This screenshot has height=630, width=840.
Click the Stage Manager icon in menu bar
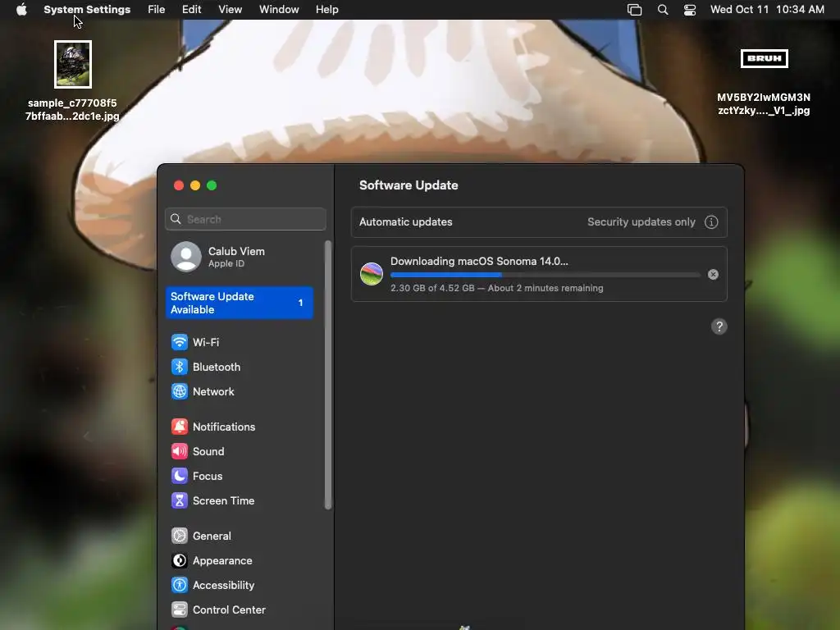[x=634, y=10]
